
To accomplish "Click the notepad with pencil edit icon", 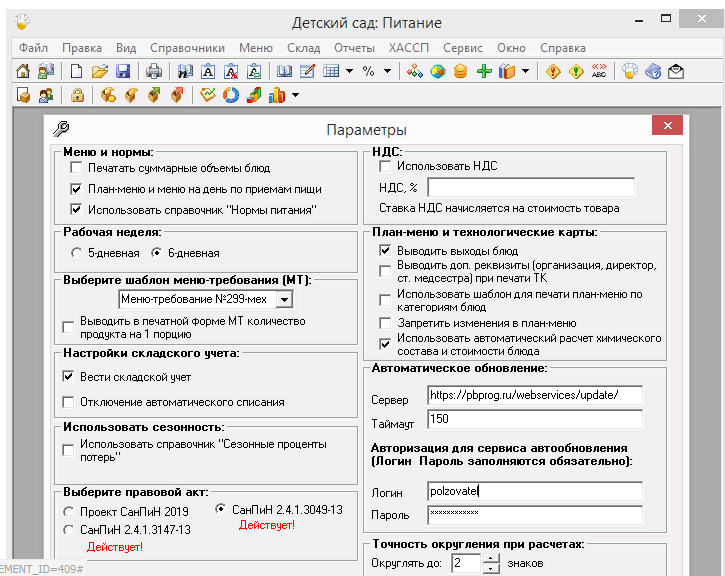I will 307,71.
